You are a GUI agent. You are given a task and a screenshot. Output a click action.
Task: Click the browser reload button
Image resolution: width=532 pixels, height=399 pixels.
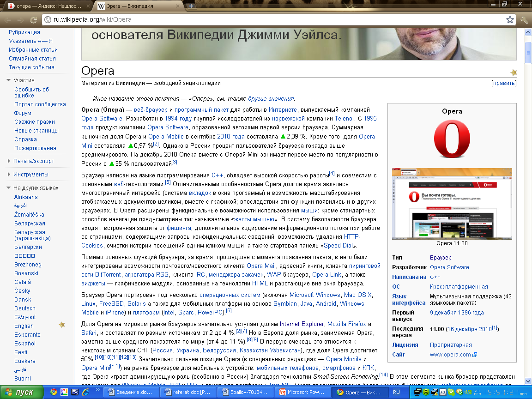[x=33, y=20]
